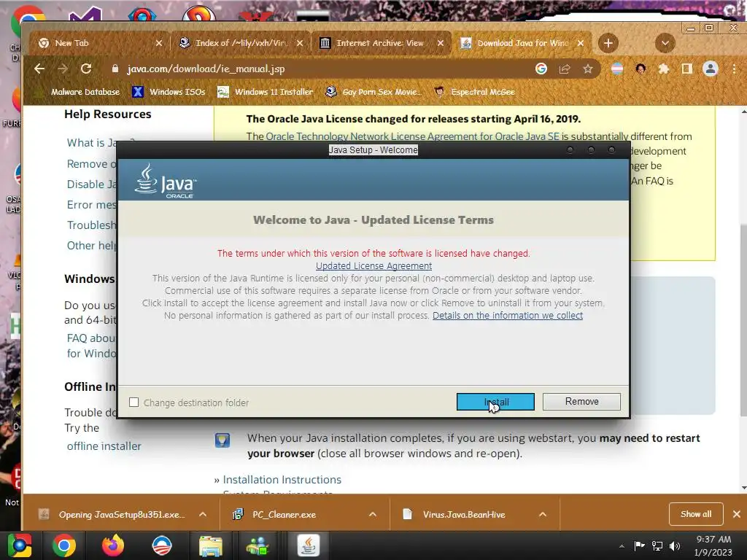Reload the current page
The height and width of the screenshot is (560, 747).
click(86, 69)
